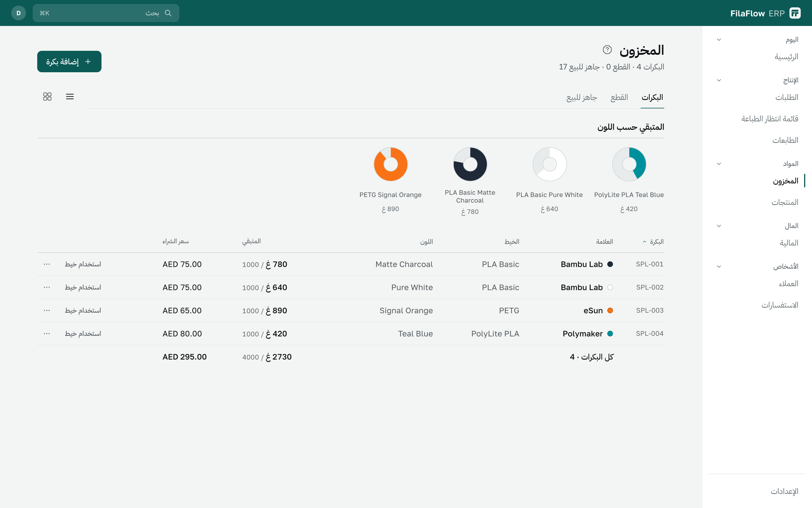The height and width of the screenshot is (508, 812).
Task: Click استخدام خيط for SPL-002
Action: coord(83,287)
